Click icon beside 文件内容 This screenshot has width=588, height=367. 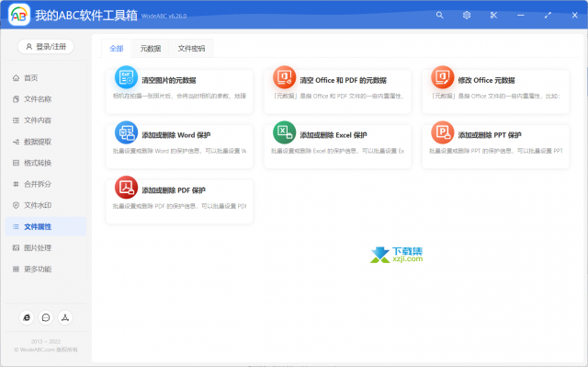point(16,120)
